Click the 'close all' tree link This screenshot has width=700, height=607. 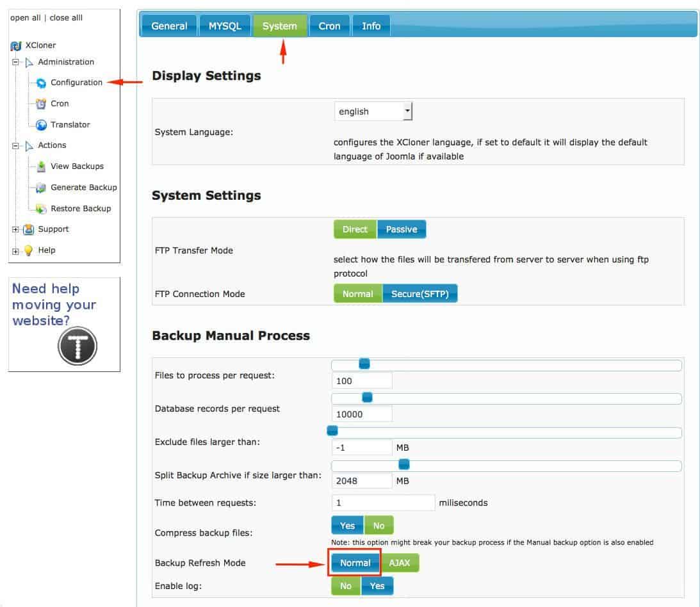click(66, 18)
